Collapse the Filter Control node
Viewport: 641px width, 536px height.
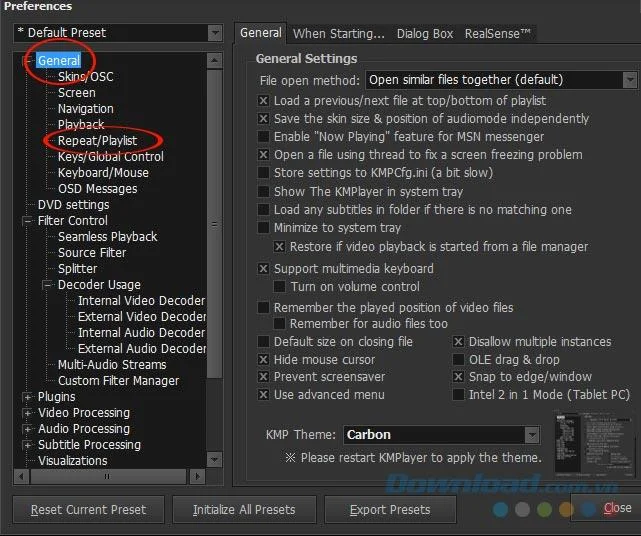coord(27,221)
